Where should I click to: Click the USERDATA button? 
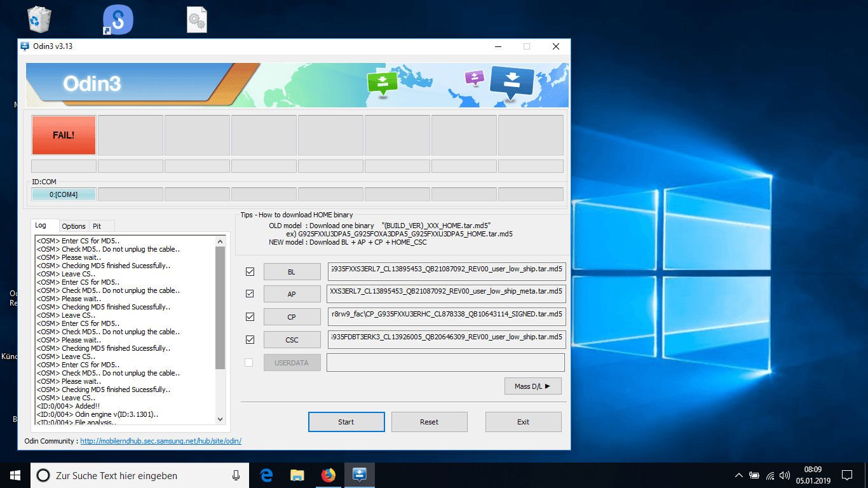click(x=292, y=363)
